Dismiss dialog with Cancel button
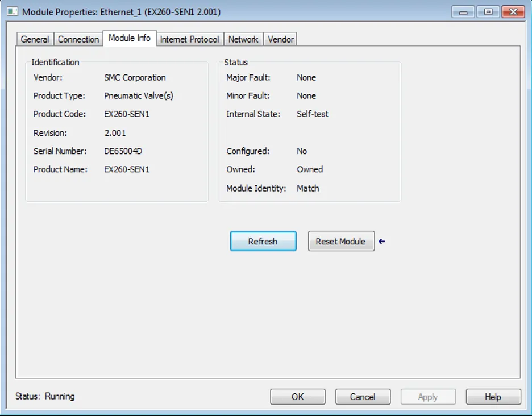 (x=363, y=397)
